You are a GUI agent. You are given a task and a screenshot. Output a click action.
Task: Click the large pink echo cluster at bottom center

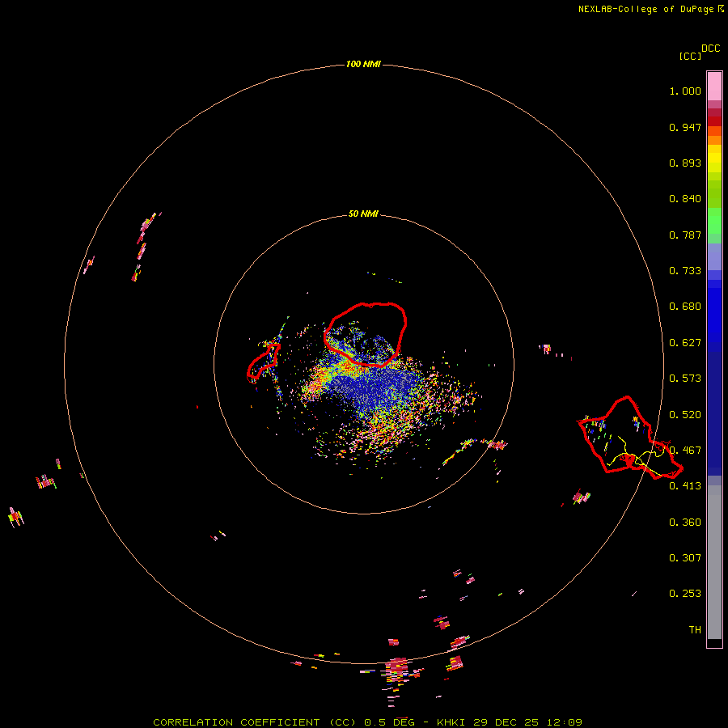(x=396, y=669)
